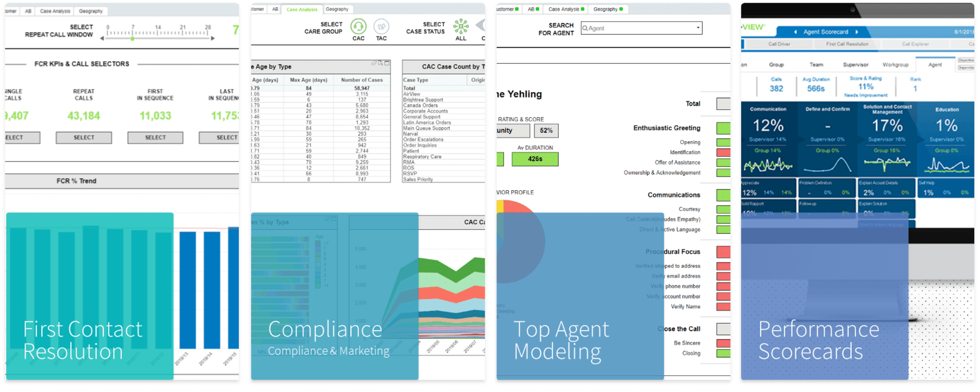Click green status square on Geography tab in agent panel

pos(621,9)
